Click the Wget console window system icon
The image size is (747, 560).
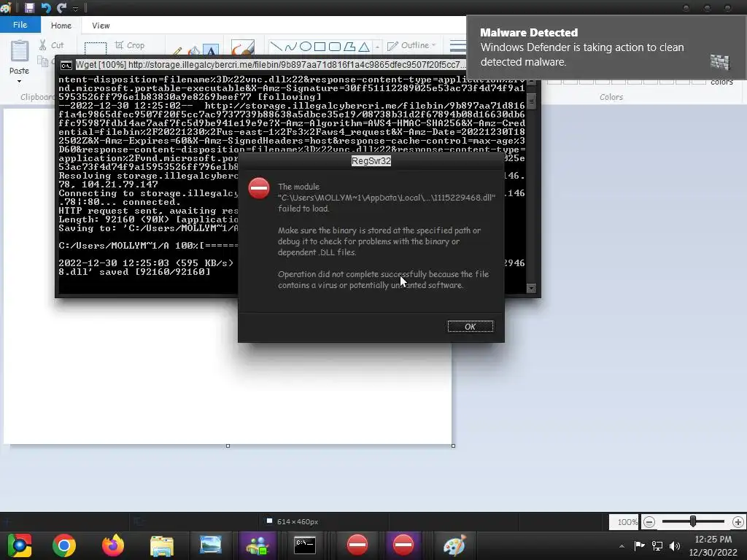(x=66, y=65)
